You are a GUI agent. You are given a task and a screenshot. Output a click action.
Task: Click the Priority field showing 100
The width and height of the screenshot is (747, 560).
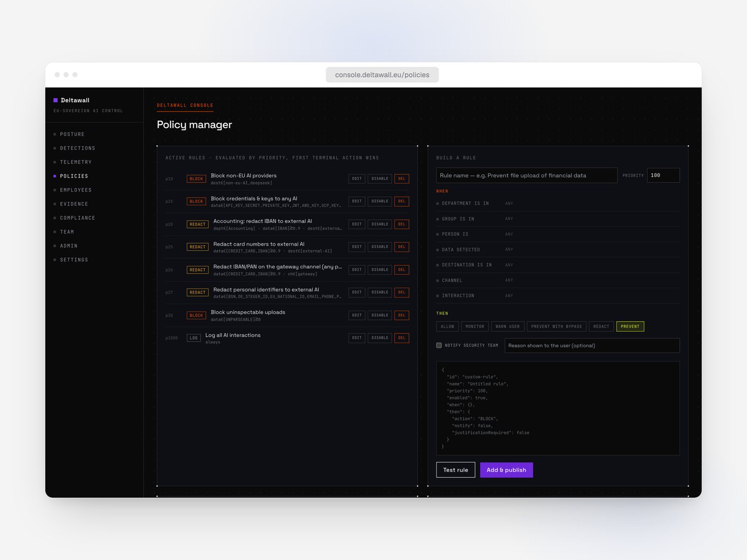663,175
